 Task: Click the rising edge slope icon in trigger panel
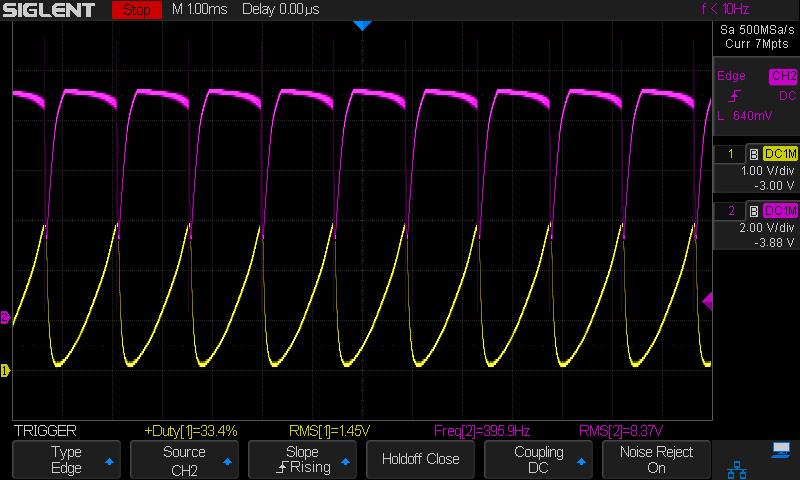[735, 95]
